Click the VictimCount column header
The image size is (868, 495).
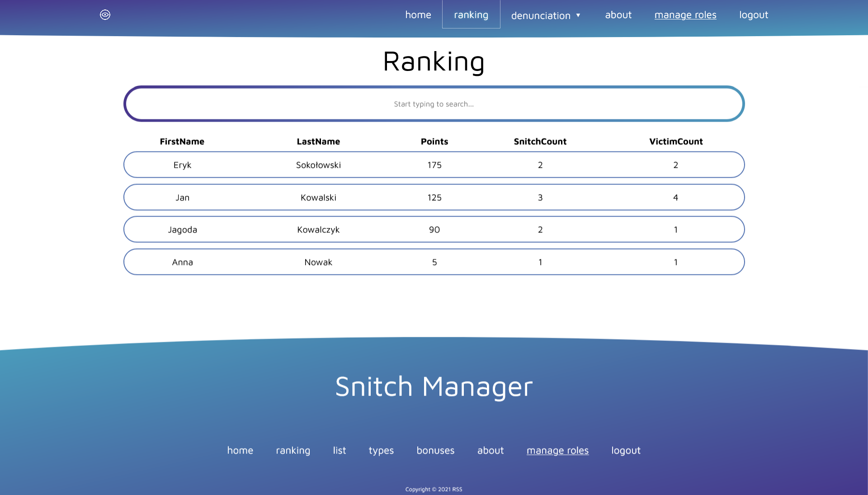[x=675, y=141]
